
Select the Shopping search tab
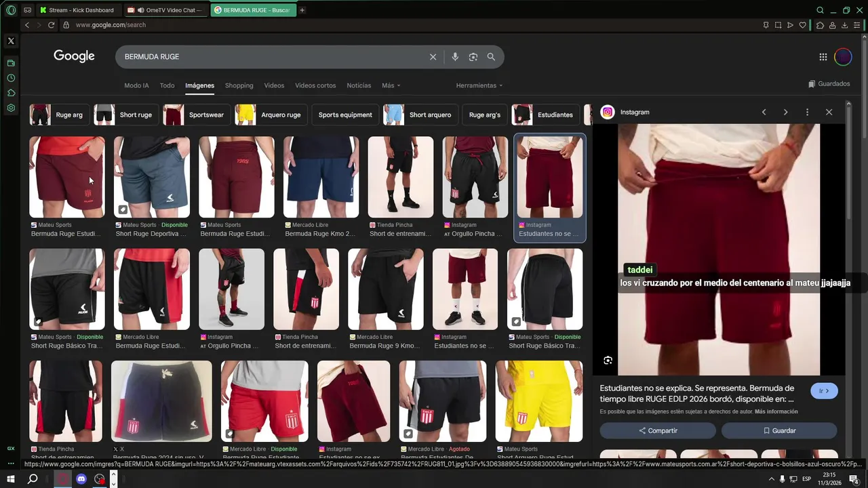239,86
